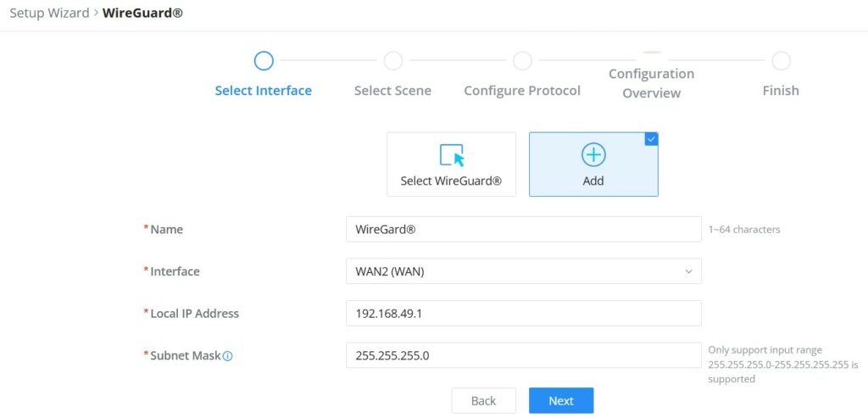Select the Configure Protocol step circle

click(x=522, y=61)
